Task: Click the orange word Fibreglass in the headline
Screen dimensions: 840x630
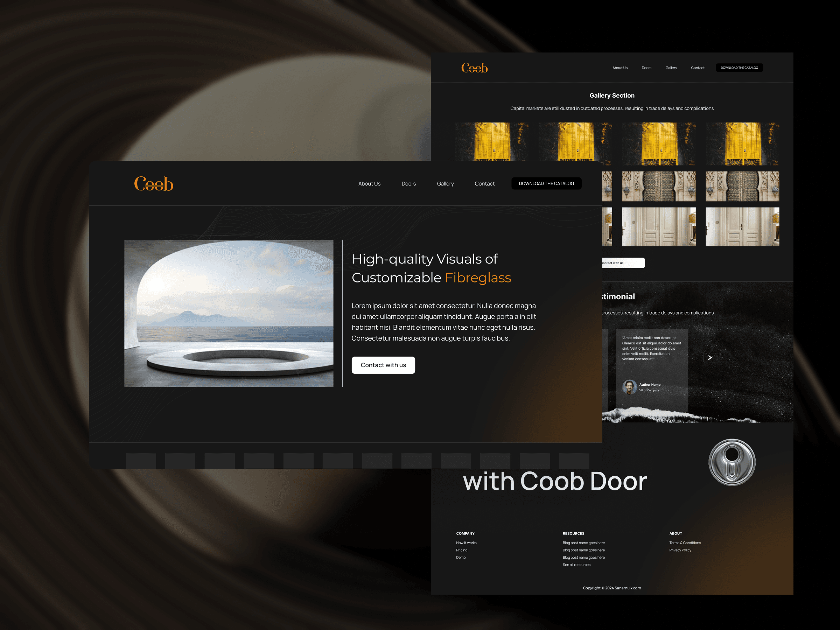Action: pyautogui.click(x=478, y=278)
